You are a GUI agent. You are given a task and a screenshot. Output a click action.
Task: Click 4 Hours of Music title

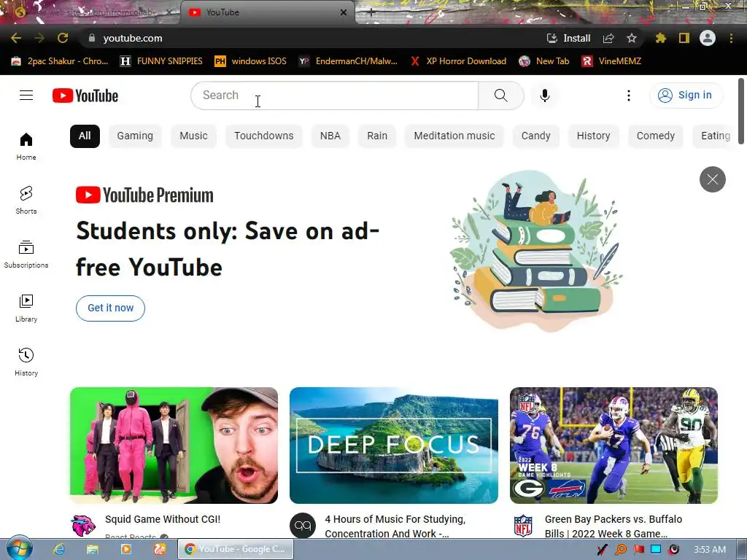395,526
